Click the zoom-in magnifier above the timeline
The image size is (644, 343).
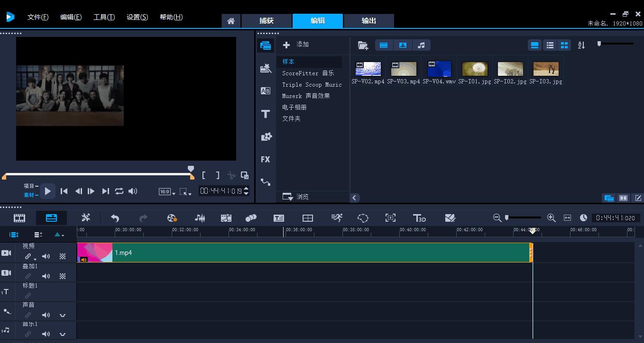552,218
